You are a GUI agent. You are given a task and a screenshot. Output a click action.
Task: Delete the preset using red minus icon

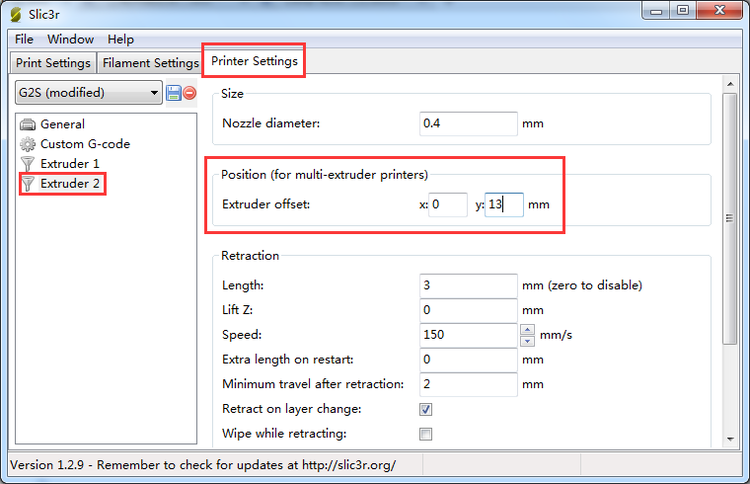[x=189, y=93]
